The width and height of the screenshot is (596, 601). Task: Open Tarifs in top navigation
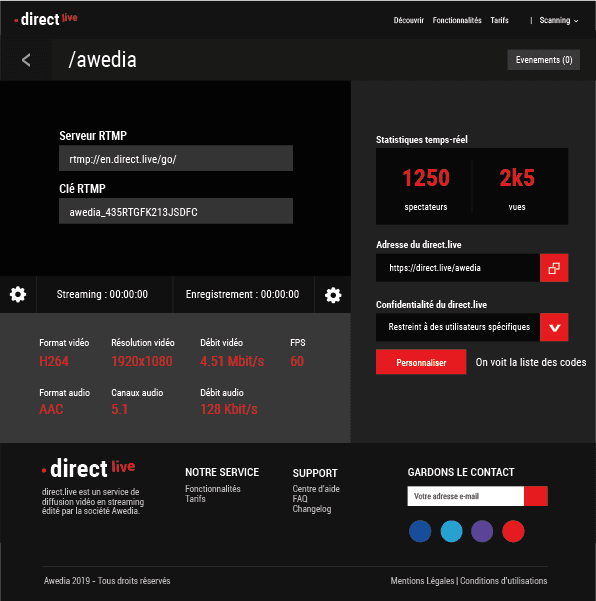499,20
